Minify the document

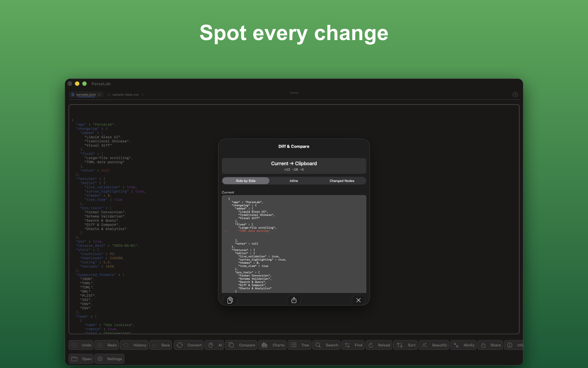(464, 345)
